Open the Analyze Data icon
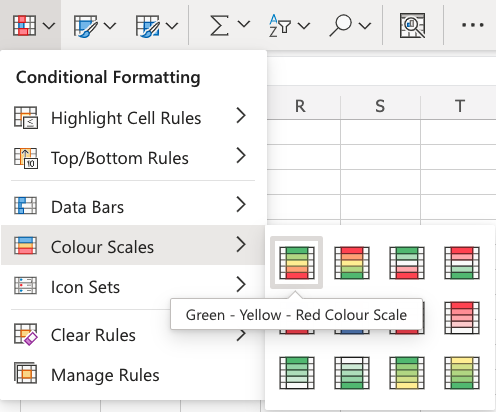The image size is (496, 412). 413,25
